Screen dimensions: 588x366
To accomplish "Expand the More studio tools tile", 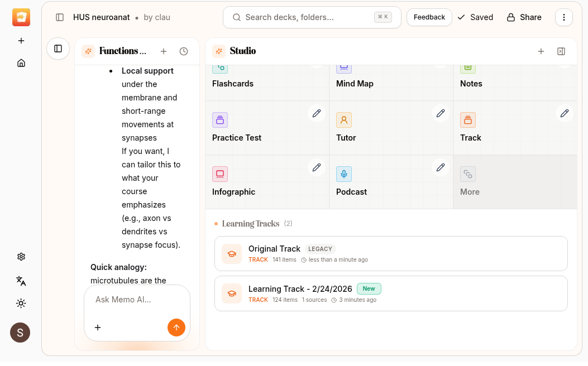I will [x=514, y=182].
